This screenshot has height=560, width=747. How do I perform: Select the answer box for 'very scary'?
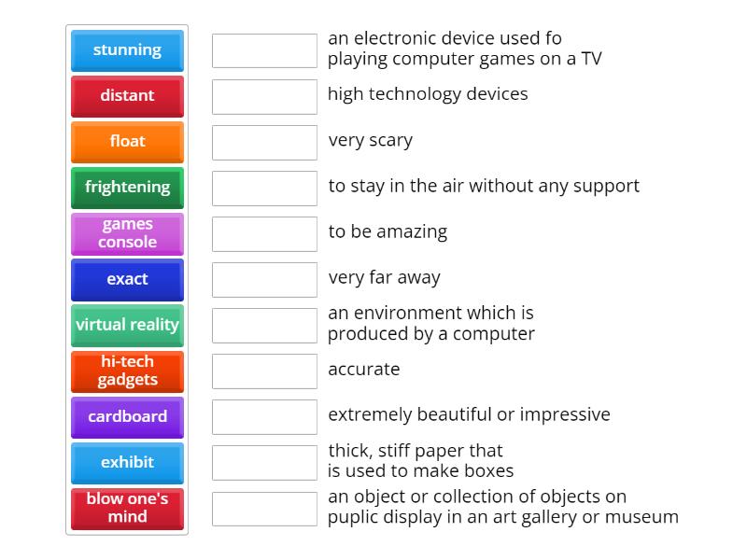pos(264,142)
